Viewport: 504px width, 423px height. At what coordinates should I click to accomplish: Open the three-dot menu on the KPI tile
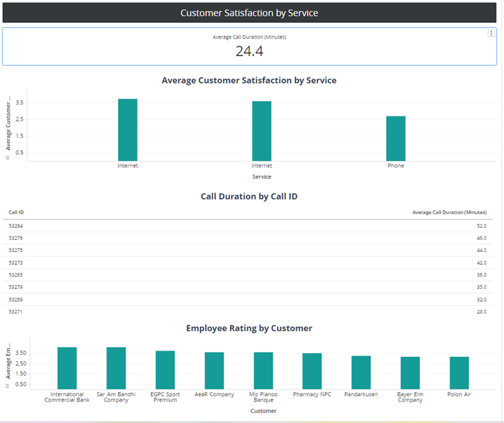[491, 34]
